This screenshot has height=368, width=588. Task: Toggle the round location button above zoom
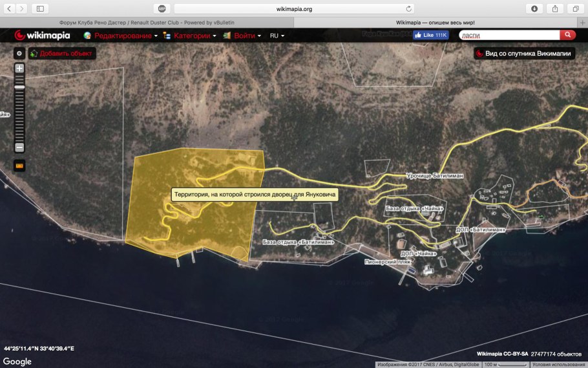point(19,54)
